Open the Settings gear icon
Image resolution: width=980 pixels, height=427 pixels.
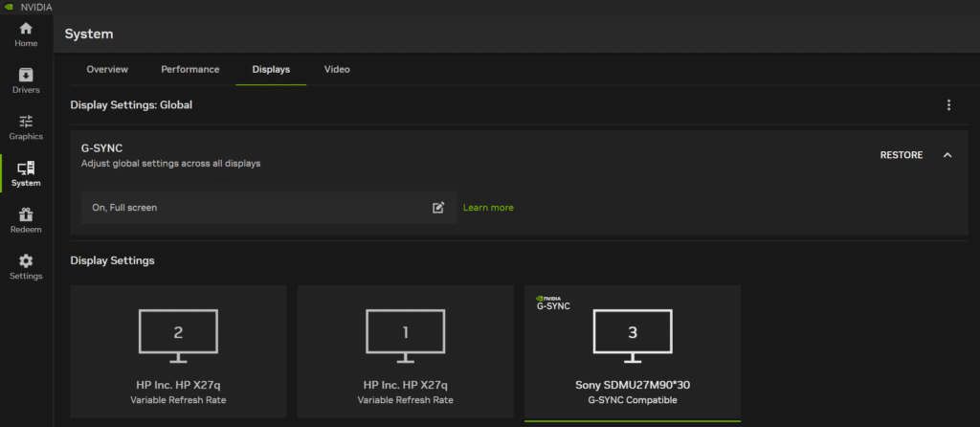[26, 260]
